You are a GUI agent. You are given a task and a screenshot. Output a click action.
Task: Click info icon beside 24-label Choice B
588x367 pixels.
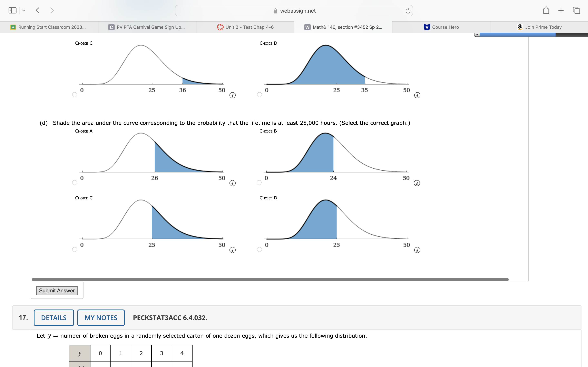tap(417, 183)
